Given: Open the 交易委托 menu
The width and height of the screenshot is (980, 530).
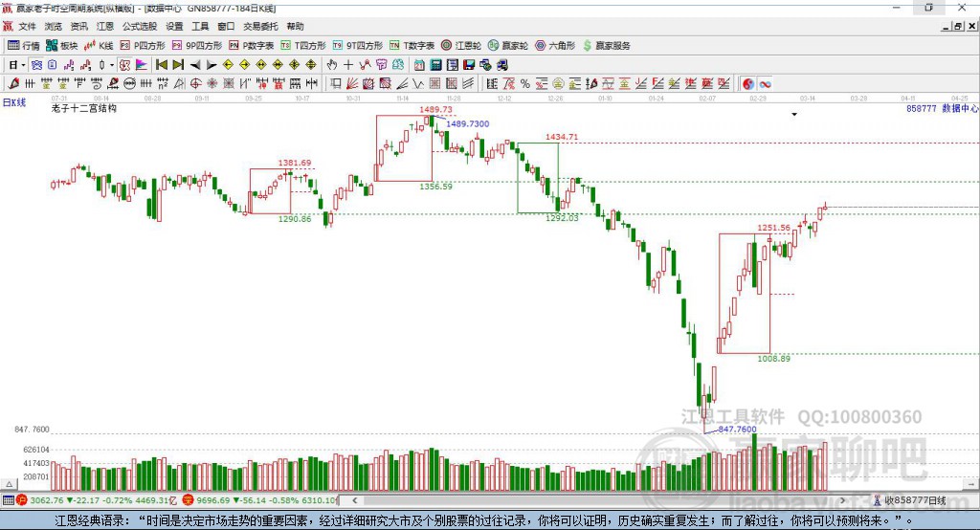Looking at the screenshot, I should click(260, 26).
